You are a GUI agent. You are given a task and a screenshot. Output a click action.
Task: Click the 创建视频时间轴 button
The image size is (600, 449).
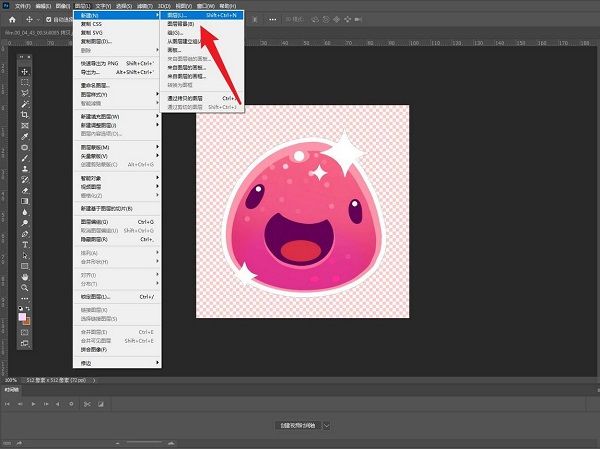click(297, 425)
